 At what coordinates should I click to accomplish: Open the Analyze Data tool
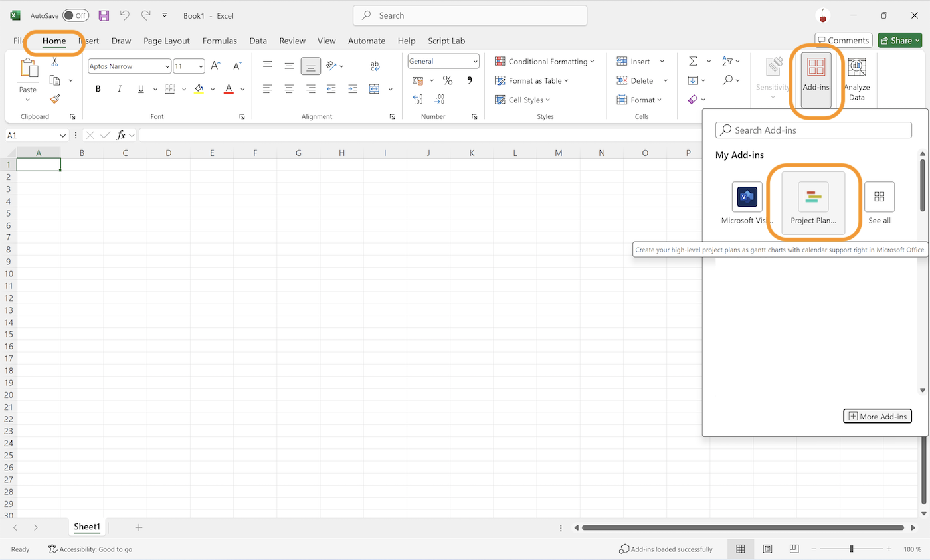click(x=856, y=80)
